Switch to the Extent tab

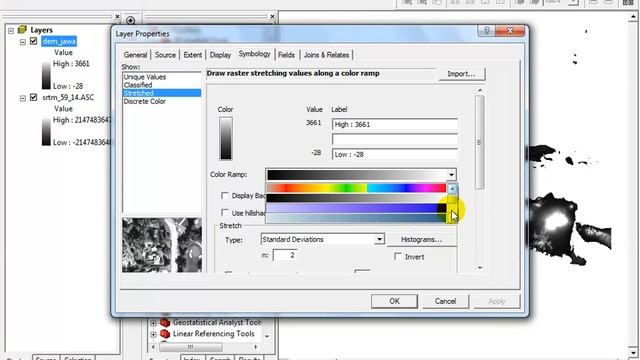click(x=193, y=55)
